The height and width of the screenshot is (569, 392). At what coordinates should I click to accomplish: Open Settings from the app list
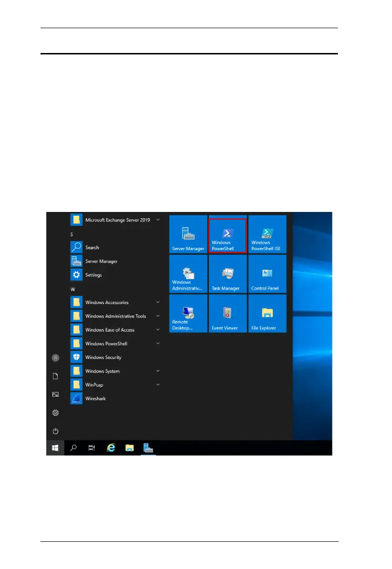click(116, 274)
